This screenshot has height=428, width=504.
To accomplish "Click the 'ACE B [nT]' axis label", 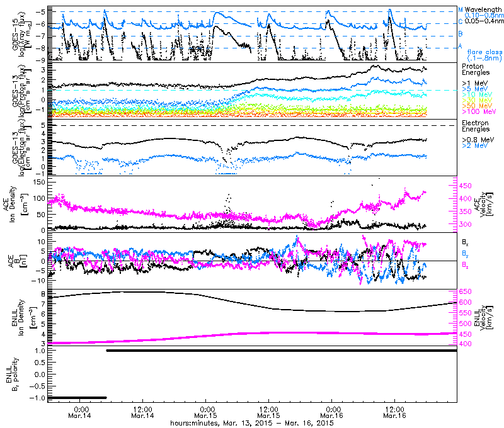I will click(17, 261).
